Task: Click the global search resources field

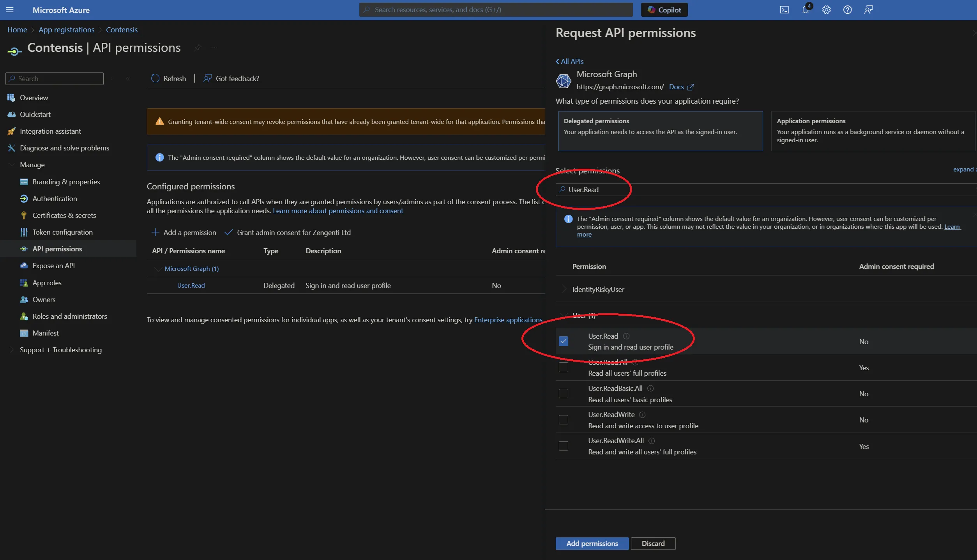Action: point(496,10)
